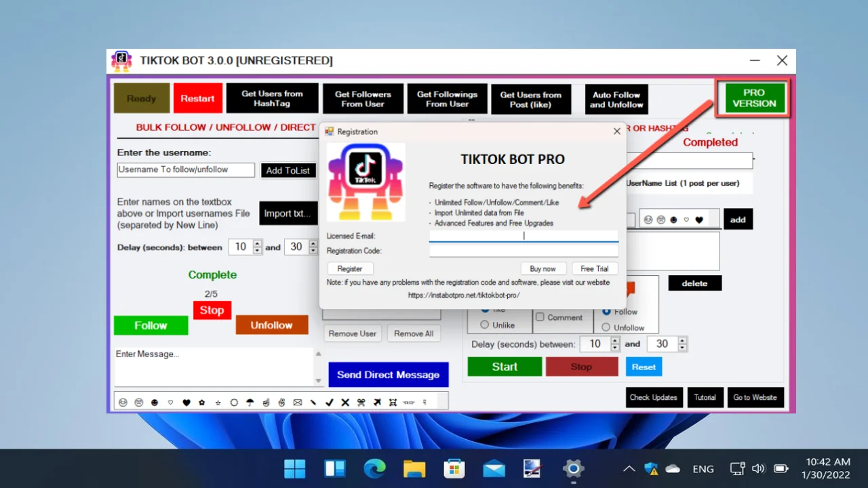Click the blue Reset button
Screen dimensions: 868x488
pos(644,367)
